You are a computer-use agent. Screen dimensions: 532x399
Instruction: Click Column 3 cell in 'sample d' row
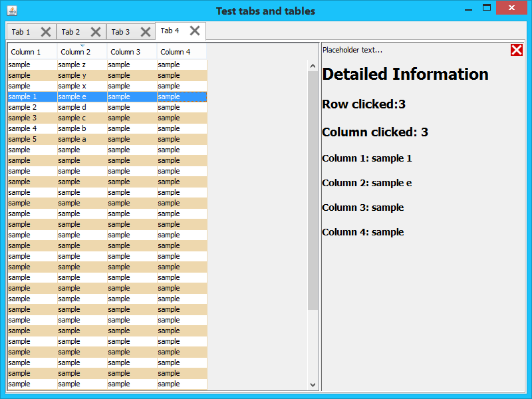point(132,107)
